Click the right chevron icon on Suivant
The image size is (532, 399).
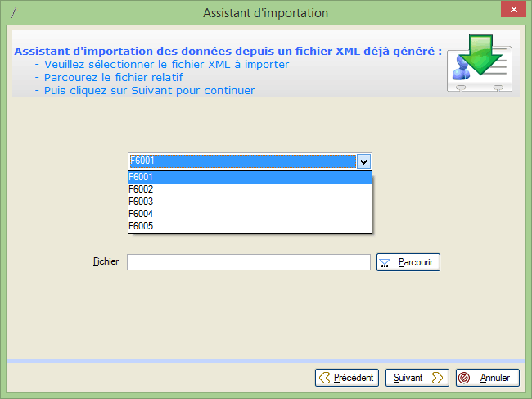tap(437, 378)
